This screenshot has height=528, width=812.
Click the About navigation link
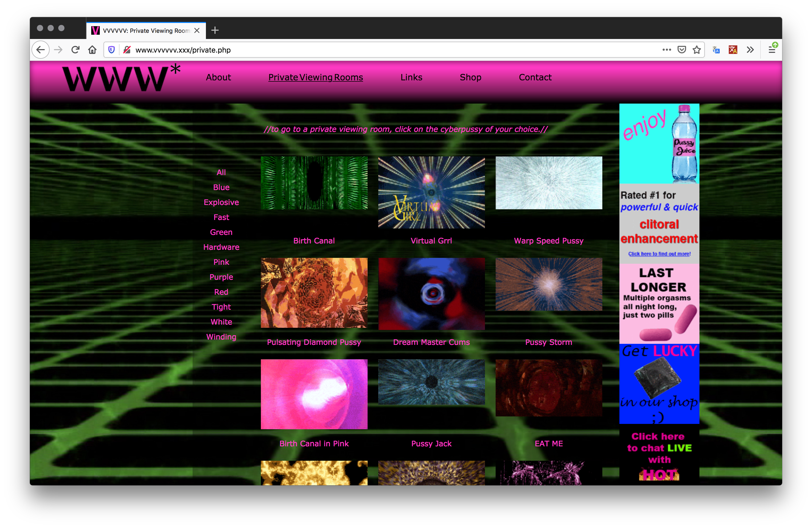coord(219,77)
